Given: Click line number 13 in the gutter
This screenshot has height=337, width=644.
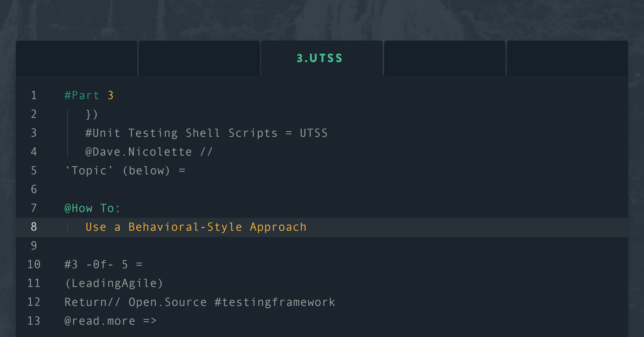Looking at the screenshot, I should coord(34,321).
